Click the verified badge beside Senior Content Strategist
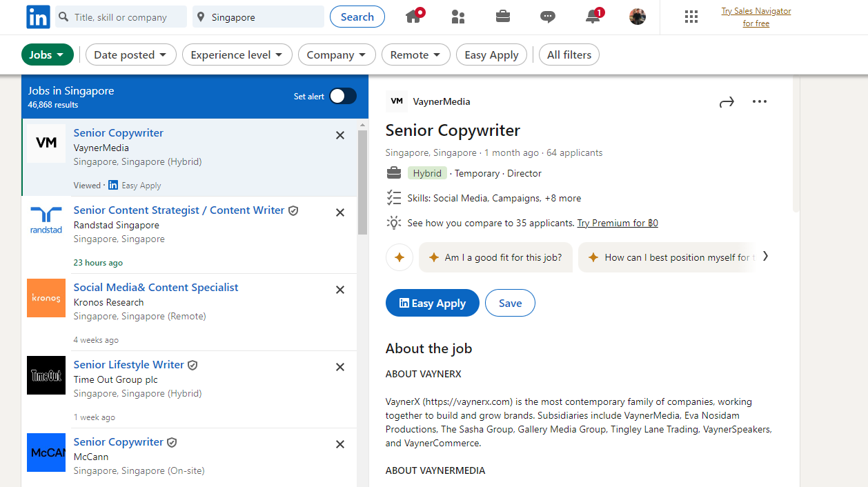Viewport: 868px width, 487px height. pyautogui.click(x=293, y=210)
